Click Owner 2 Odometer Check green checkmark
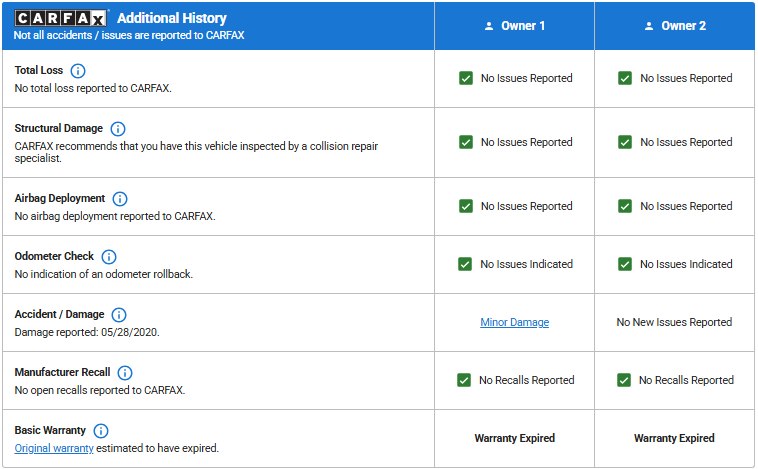Screen dimensions: 758x469 tap(625, 264)
